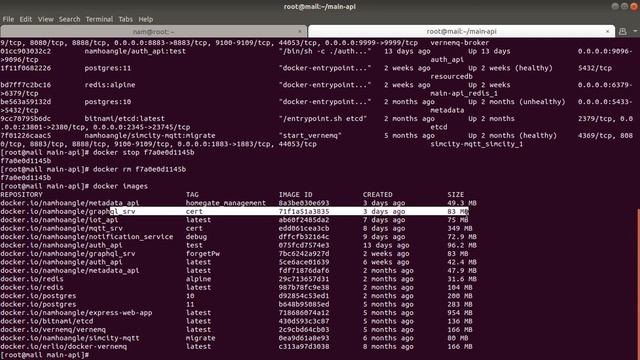Switch to the nam@root tab

pos(153,31)
